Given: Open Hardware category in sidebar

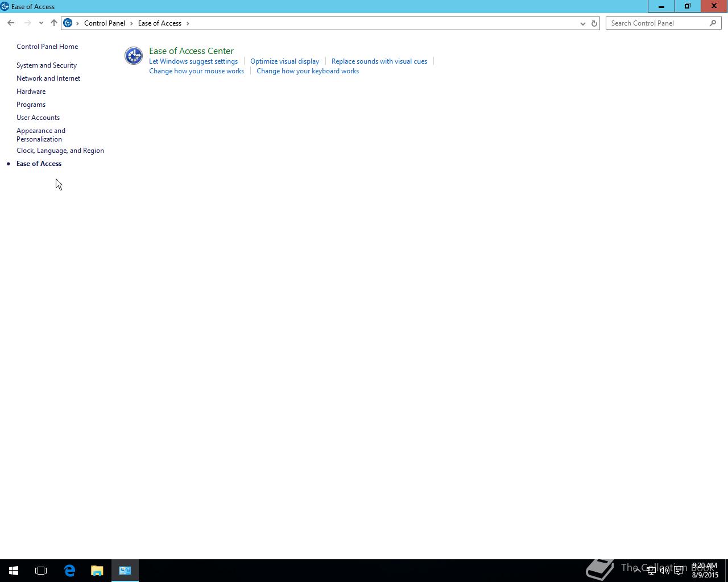Looking at the screenshot, I should click(31, 92).
